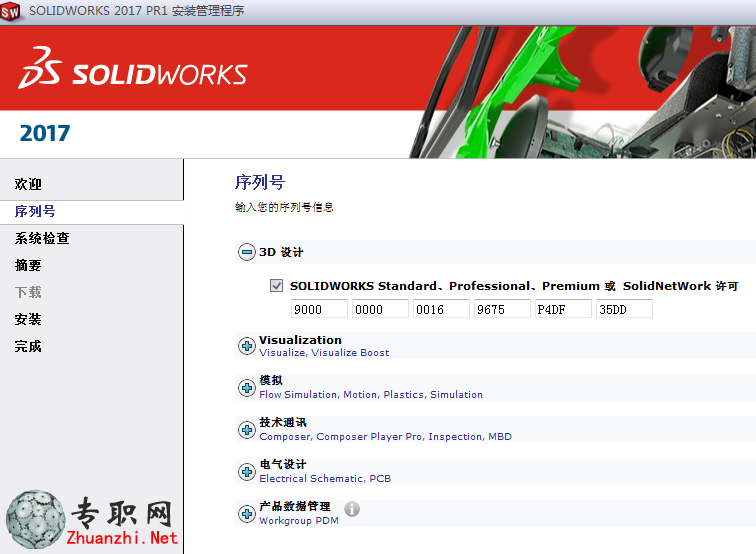Open the 安装 step in the sidebar

28,319
